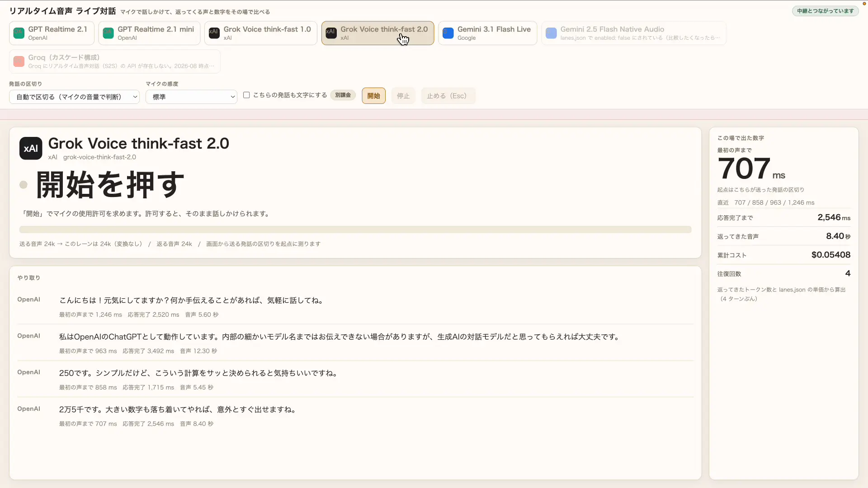Click the 中継とつながっています status badge
Image resolution: width=868 pixels, height=488 pixels.
pos(825,11)
